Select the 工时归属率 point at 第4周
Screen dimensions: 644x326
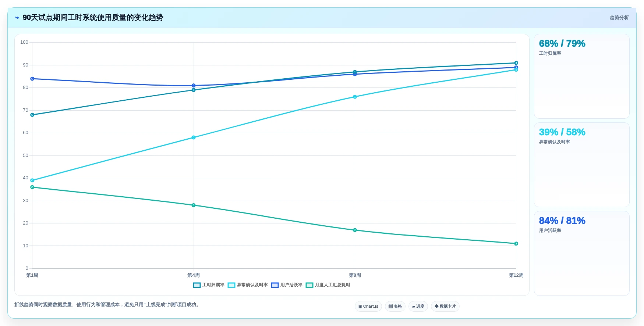194,90
